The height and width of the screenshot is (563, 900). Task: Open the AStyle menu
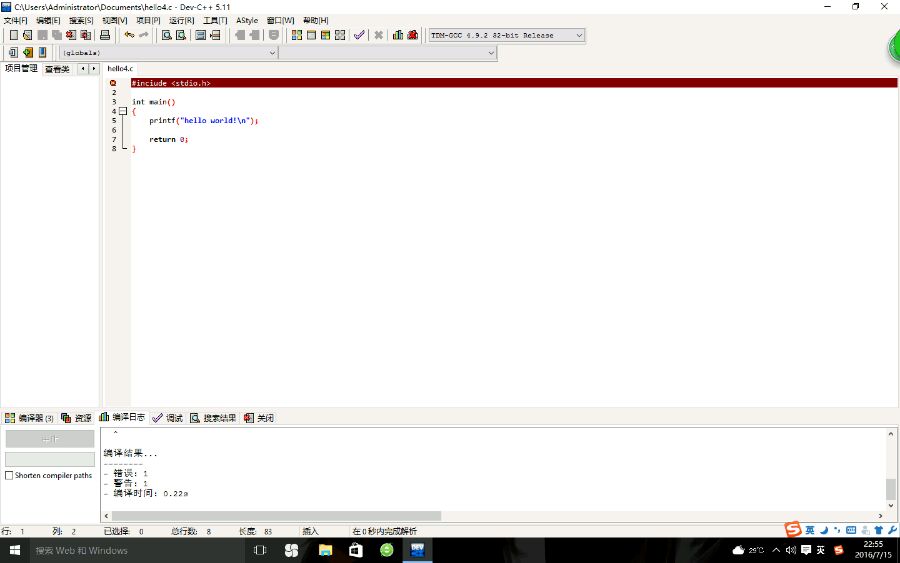pos(247,20)
